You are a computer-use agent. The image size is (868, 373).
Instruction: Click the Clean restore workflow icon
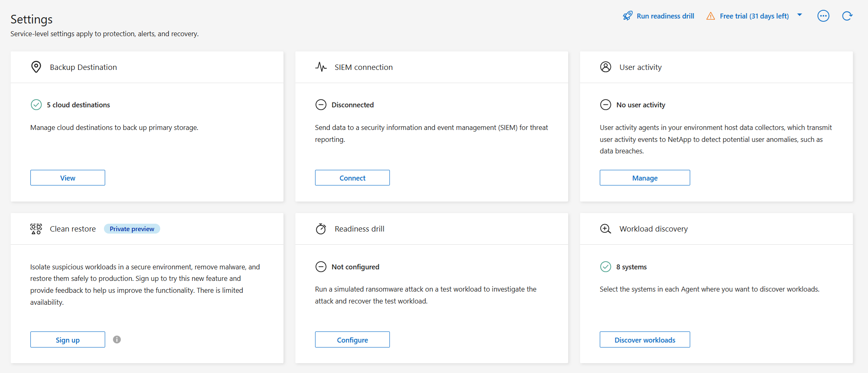tap(36, 229)
